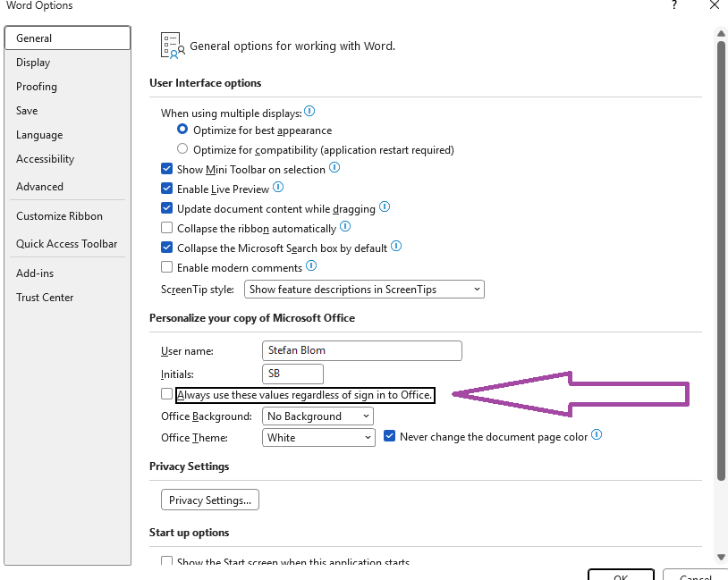This screenshot has width=728, height=580.
Task: Uncheck Never change the document page color
Action: [390, 436]
